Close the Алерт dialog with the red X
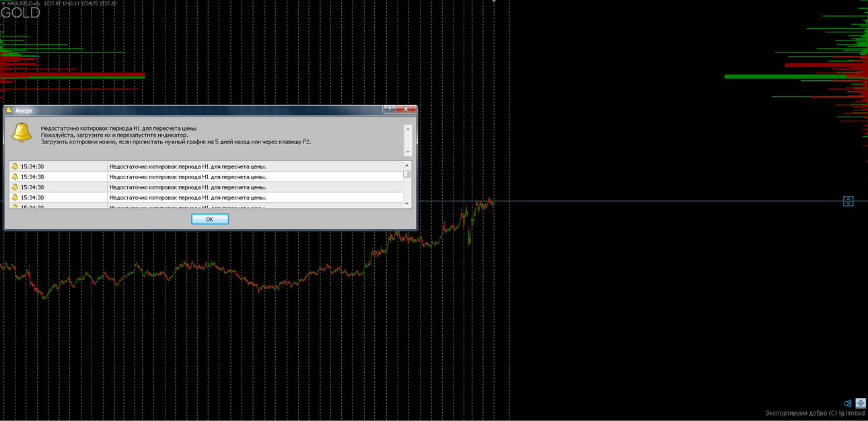The image size is (868, 421). [405, 109]
